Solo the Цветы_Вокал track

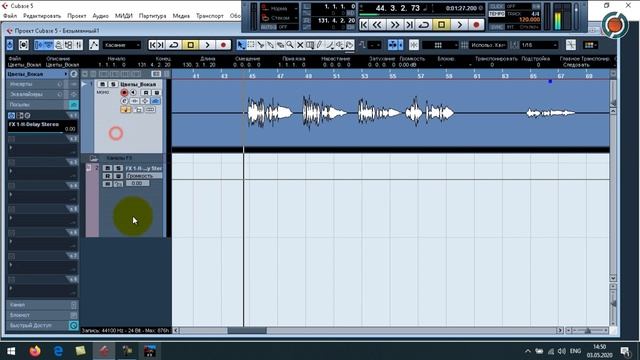113,84
